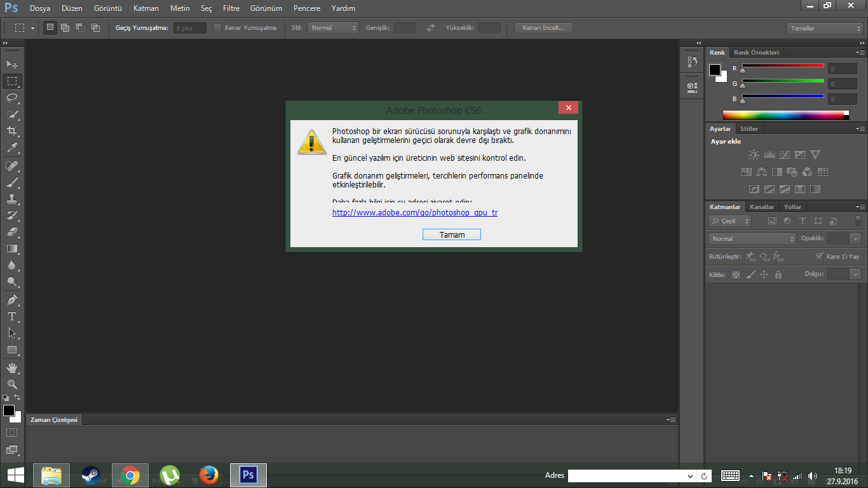This screenshot has width=868, height=488.
Task: Click the red R color slider
Action: click(783, 66)
